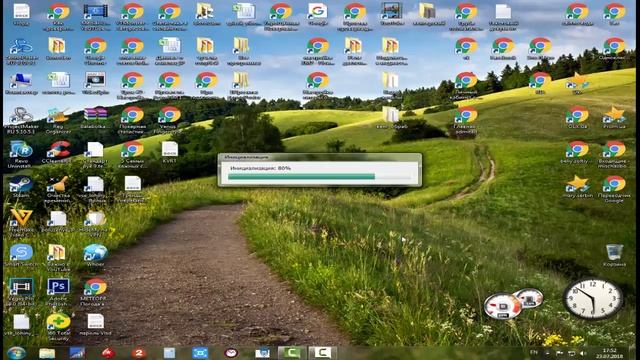Click the Инициализация progress bar
This screenshot has width=640, height=360.
pos(319,176)
